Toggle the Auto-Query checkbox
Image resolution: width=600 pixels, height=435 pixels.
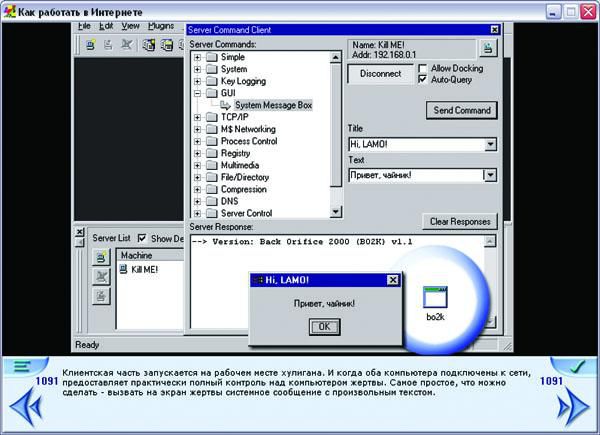click(x=423, y=79)
